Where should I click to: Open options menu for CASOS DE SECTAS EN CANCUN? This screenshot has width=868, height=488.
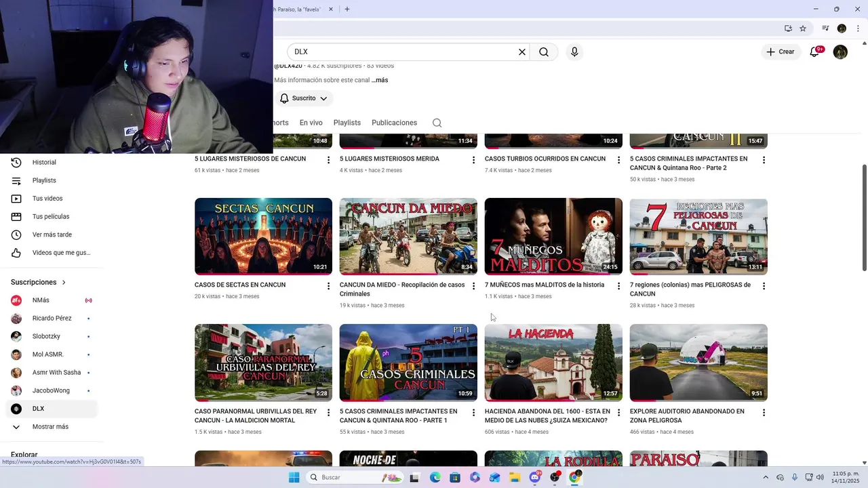click(329, 286)
